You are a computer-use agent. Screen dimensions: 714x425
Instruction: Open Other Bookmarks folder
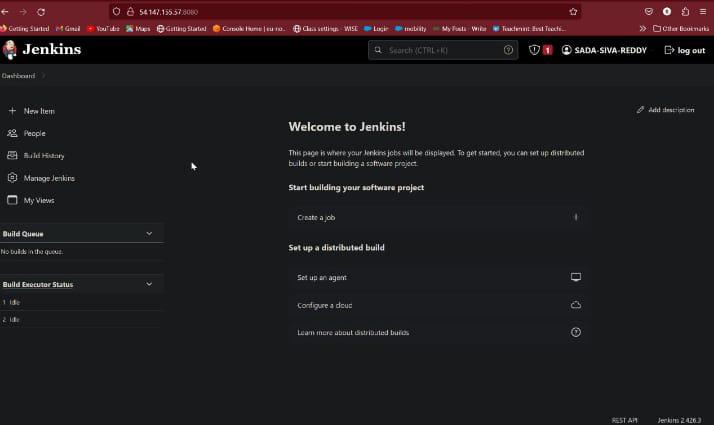(681, 28)
